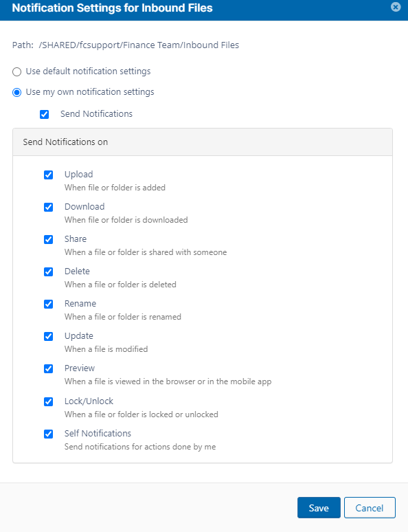The image size is (408, 532).
Task: Uncheck the Send Notifications checkbox
Action: pos(44,114)
